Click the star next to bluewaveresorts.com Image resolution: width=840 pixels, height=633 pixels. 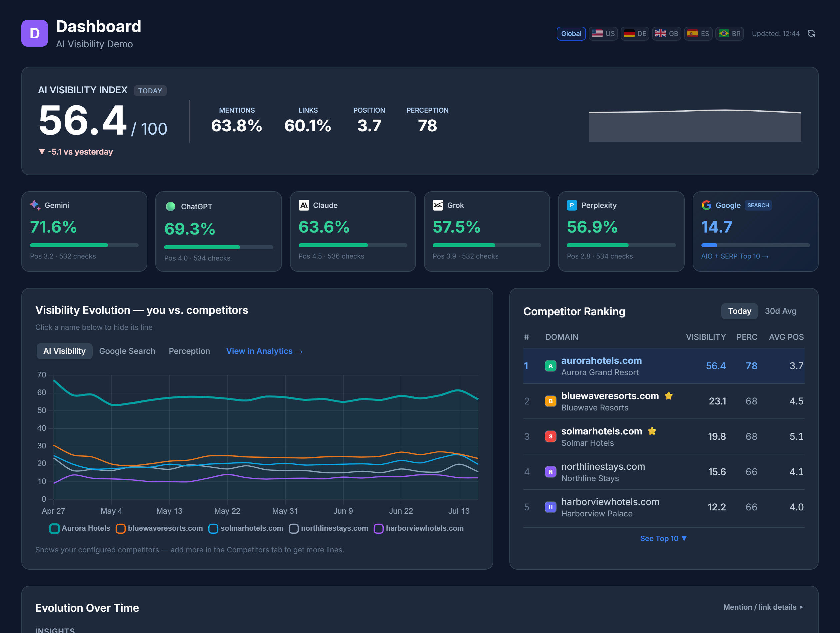pos(668,396)
